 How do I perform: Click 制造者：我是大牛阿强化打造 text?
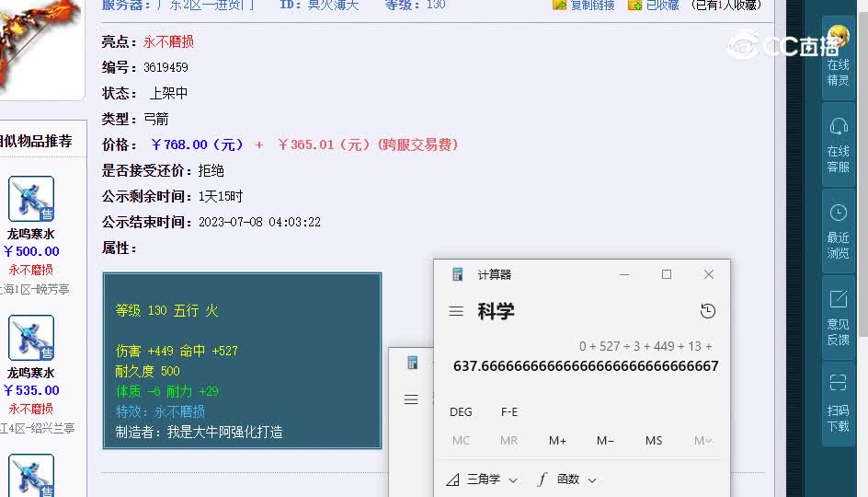point(199,433)
